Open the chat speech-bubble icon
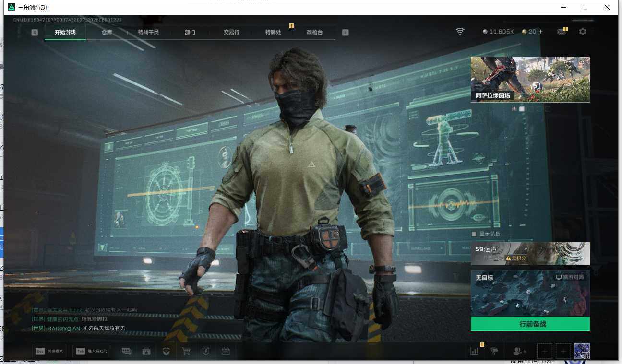The height and width of the screenshot is (364, 622). [127, 352]
